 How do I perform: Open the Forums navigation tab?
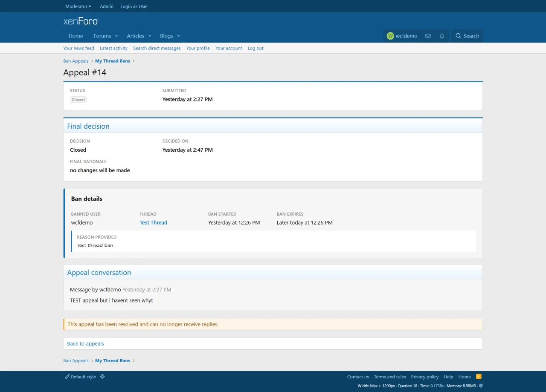(x=102, y=36)
